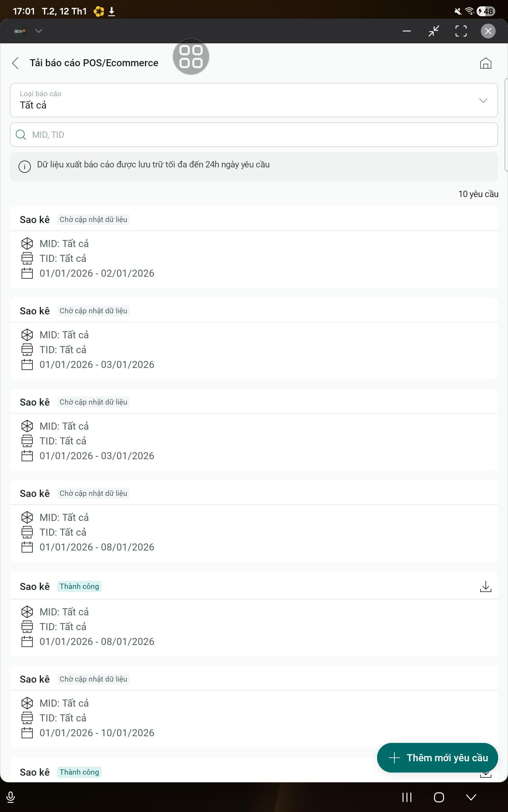
Task: Shrink window using the collapse arrows icon
Action: (434, 31)
